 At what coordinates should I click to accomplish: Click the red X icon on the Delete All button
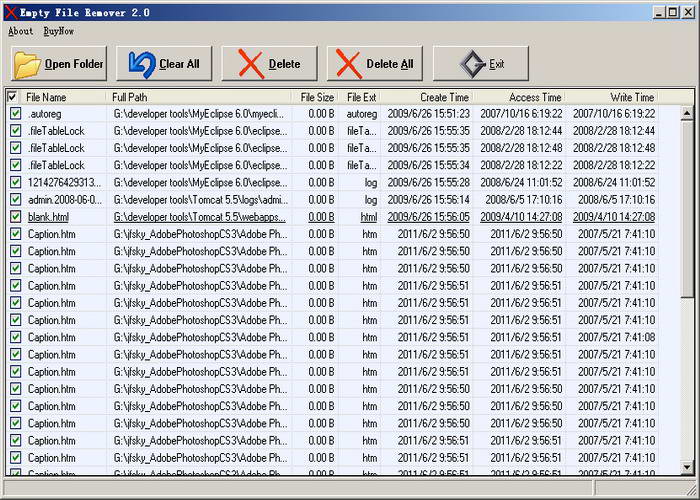[349, 64]
